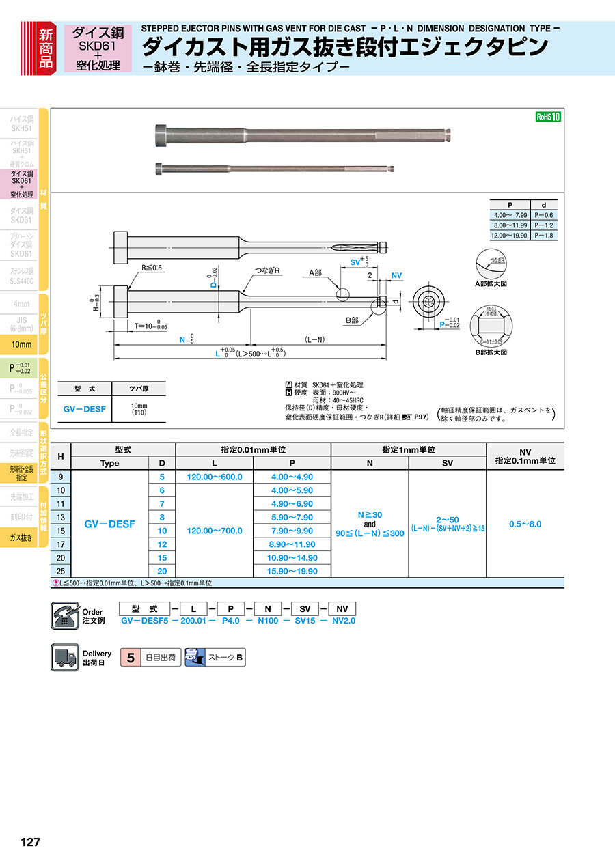Screen dimensions: 615x868
Task: Click the telephone Order icon
Action: coord(65,615)
